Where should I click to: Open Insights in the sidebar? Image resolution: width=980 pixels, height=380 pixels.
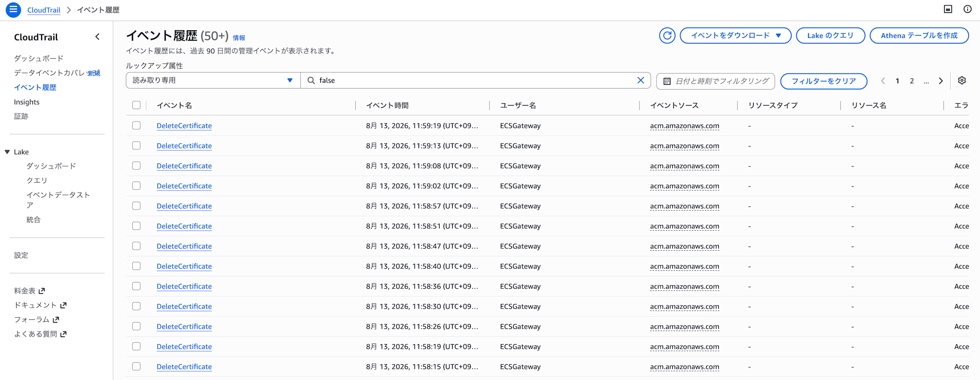tap(26, 102)
